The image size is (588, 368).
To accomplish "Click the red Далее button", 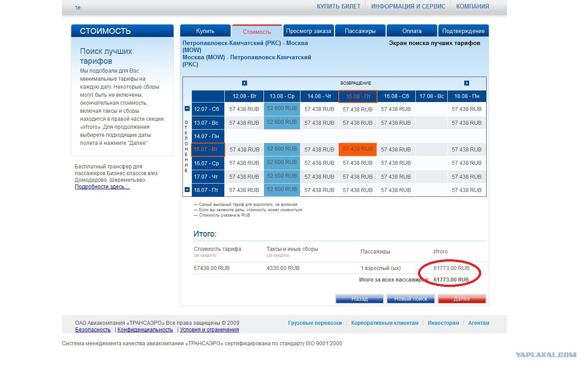I will pos(462,299).
